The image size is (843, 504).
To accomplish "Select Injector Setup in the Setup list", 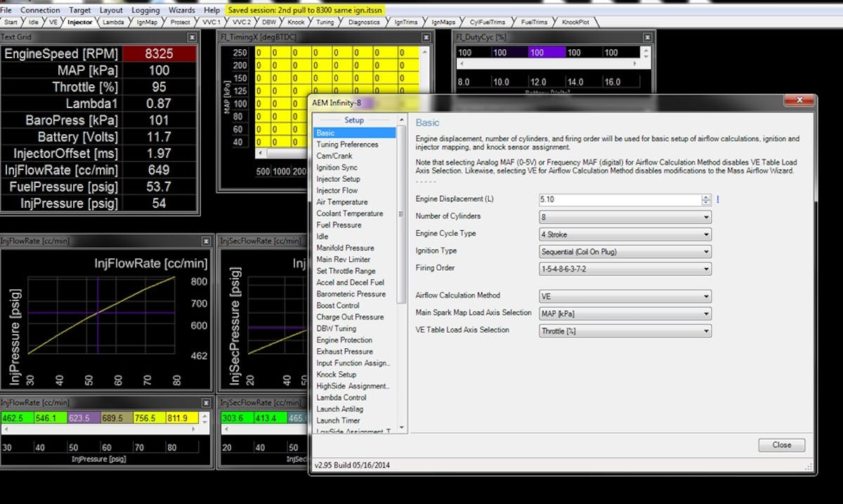I will pos(338,179).
